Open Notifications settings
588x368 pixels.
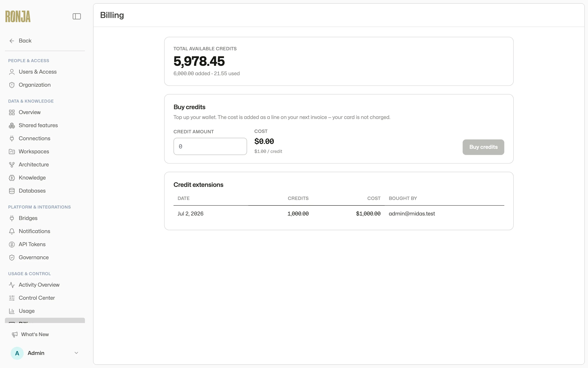45,231
